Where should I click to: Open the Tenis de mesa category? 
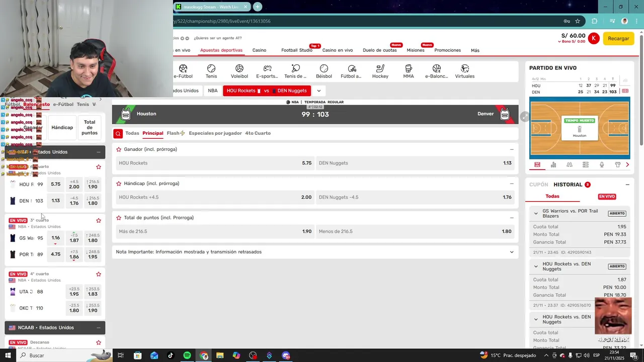tap(295, 68)
